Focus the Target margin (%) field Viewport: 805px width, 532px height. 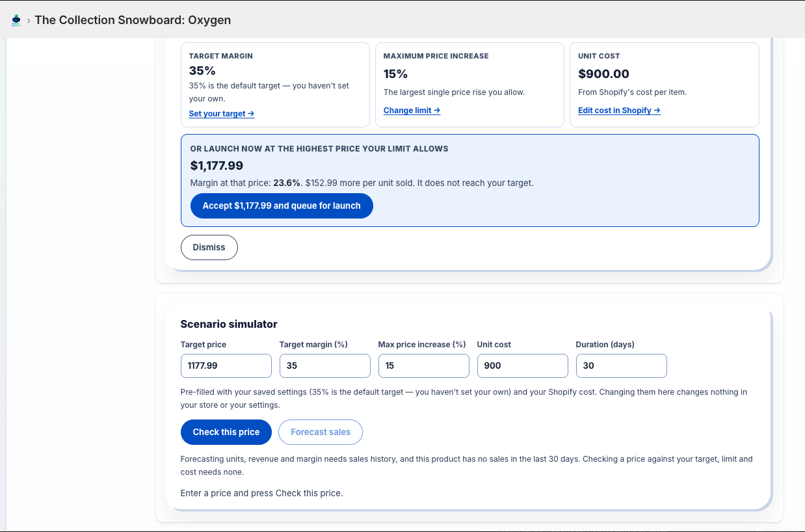[x=325, y=366]
